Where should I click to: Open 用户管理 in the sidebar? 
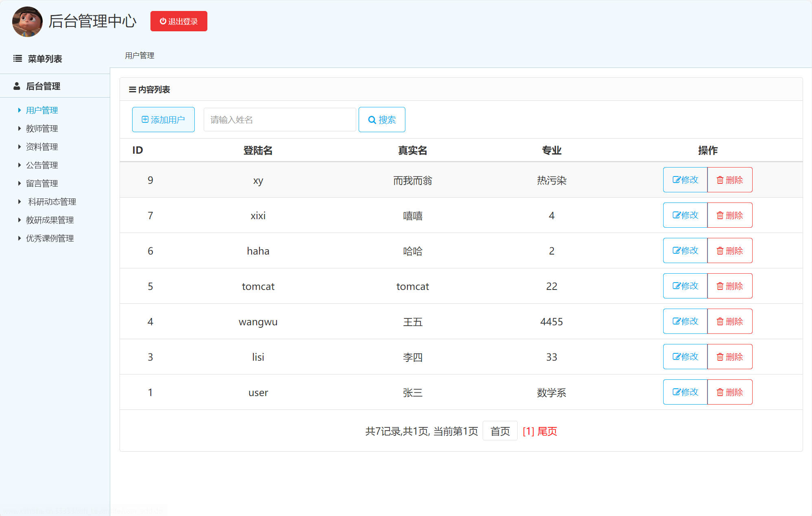[42, 110]
